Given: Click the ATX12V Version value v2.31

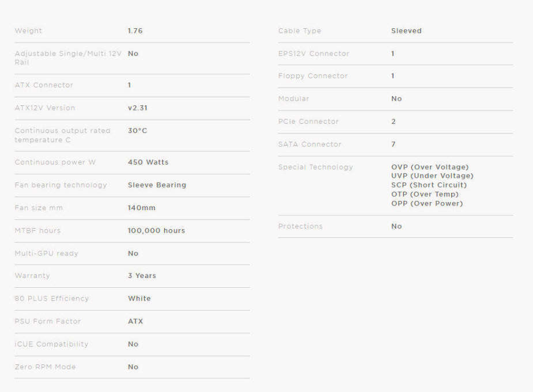Looking at the screenshot, I should click(137, 108).
